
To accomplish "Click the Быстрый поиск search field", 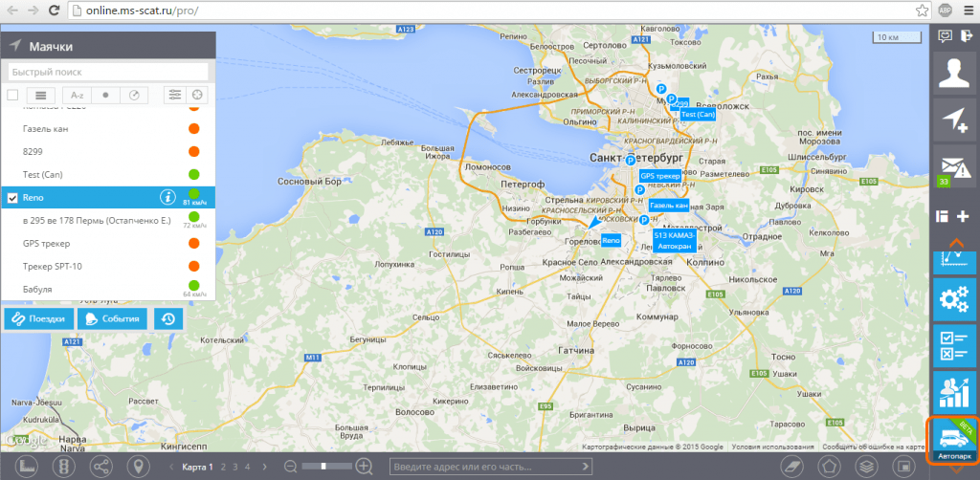I will point(108,72).
